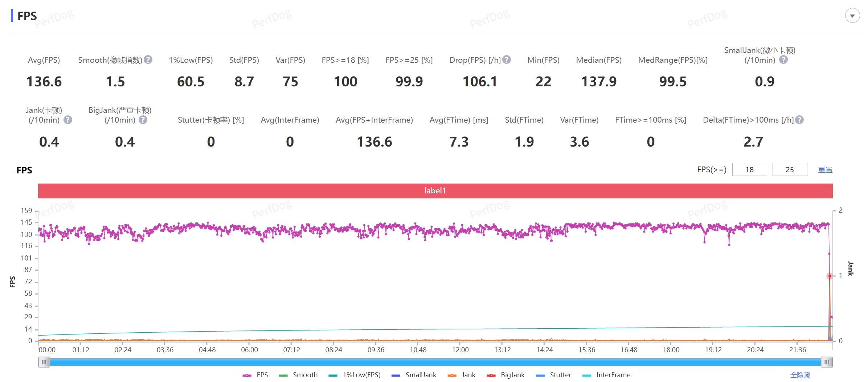Click 全隐藏 to hide all series
Screen dimensions: 868x382
(800, 375)
